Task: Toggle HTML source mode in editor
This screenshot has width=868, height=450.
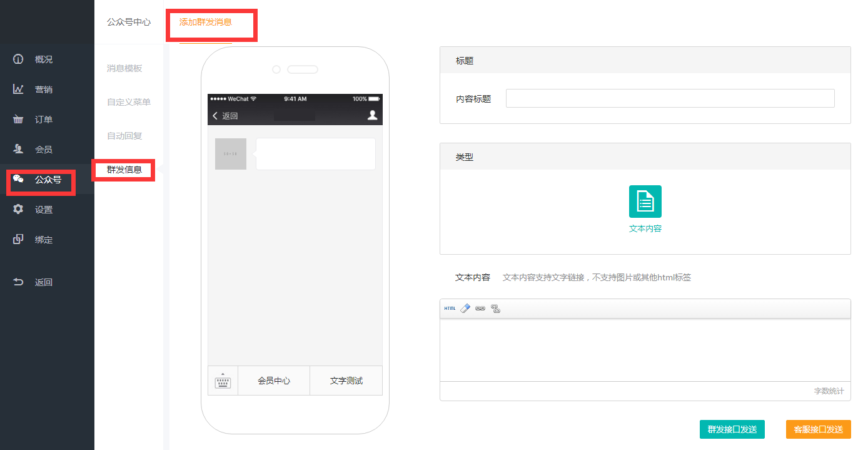Action: pyautogui.click(x=450, y=309)
